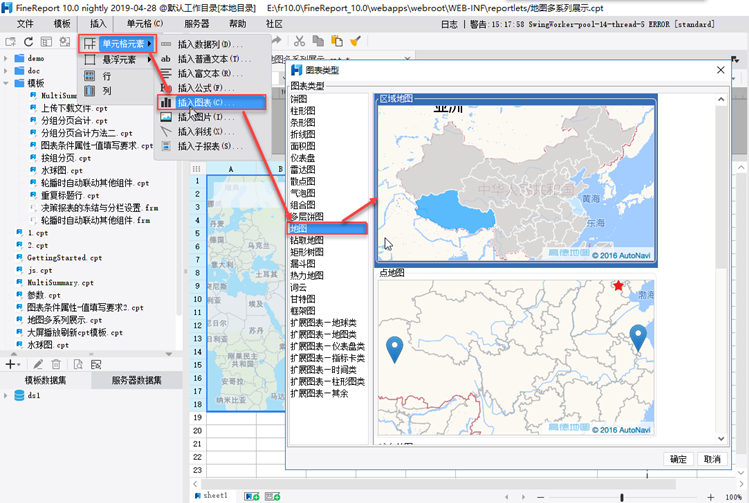Switch to 服务器数据集 tab
Image resolution: width=749 pixels, height=503 pixels.
(137, 380)
